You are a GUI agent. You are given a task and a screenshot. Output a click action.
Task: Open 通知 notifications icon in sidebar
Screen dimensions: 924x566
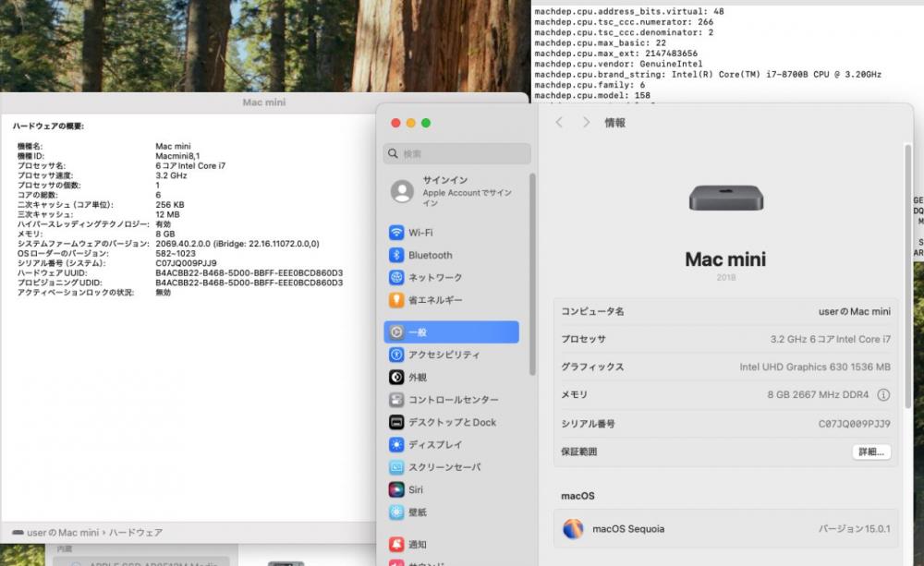click(396, 545)
